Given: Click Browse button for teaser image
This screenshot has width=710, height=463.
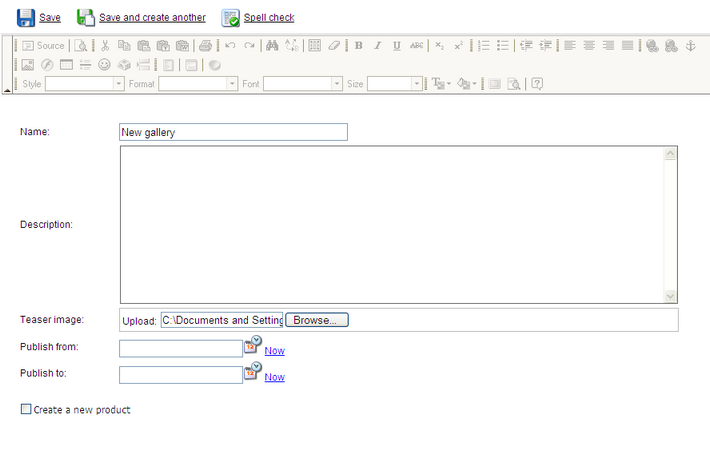Looking at the screenshot, I should [316, 320].
